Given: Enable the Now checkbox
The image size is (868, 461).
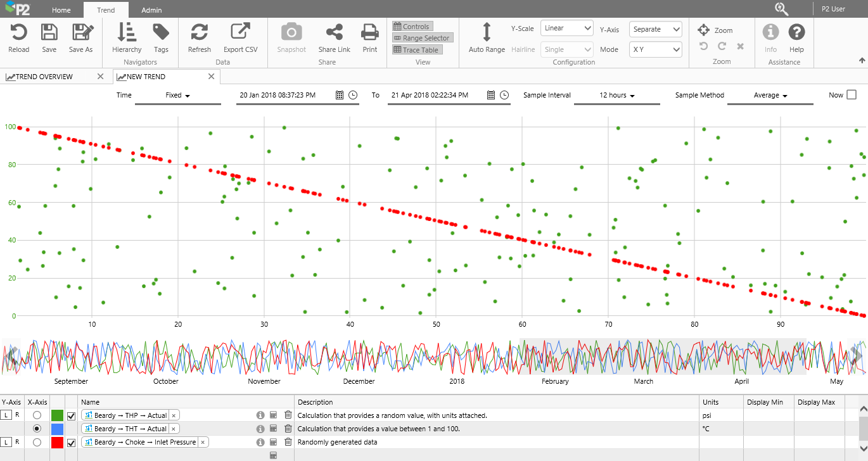Looking at the screenshot, I should pos(852,95).
